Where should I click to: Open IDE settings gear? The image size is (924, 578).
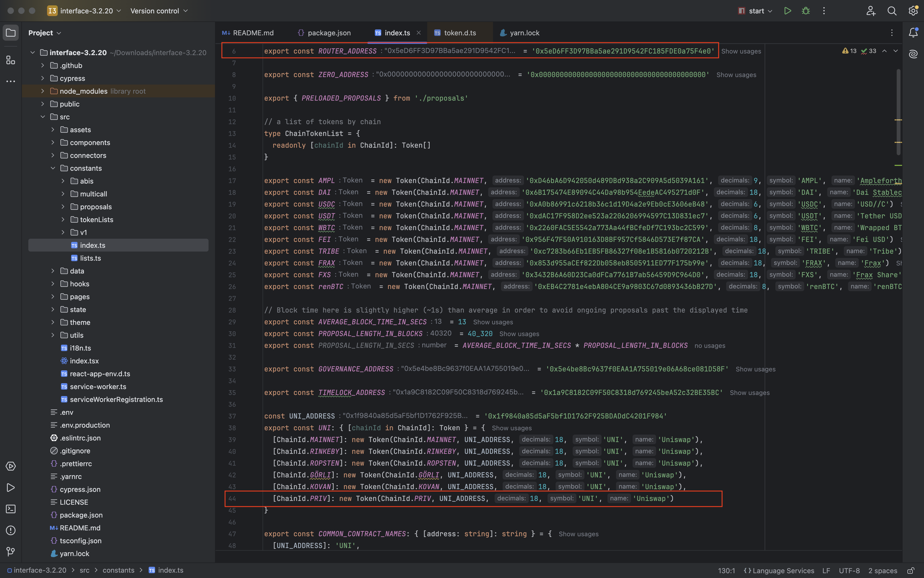[913, 11]
